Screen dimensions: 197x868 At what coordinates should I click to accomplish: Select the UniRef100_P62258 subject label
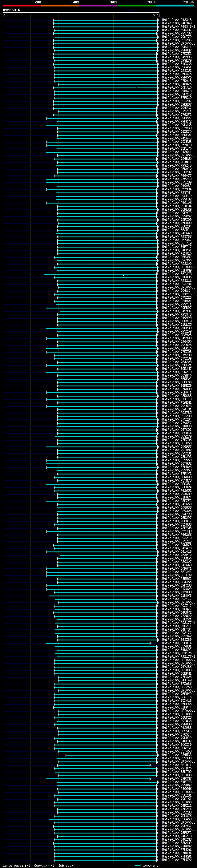[176, 687]
